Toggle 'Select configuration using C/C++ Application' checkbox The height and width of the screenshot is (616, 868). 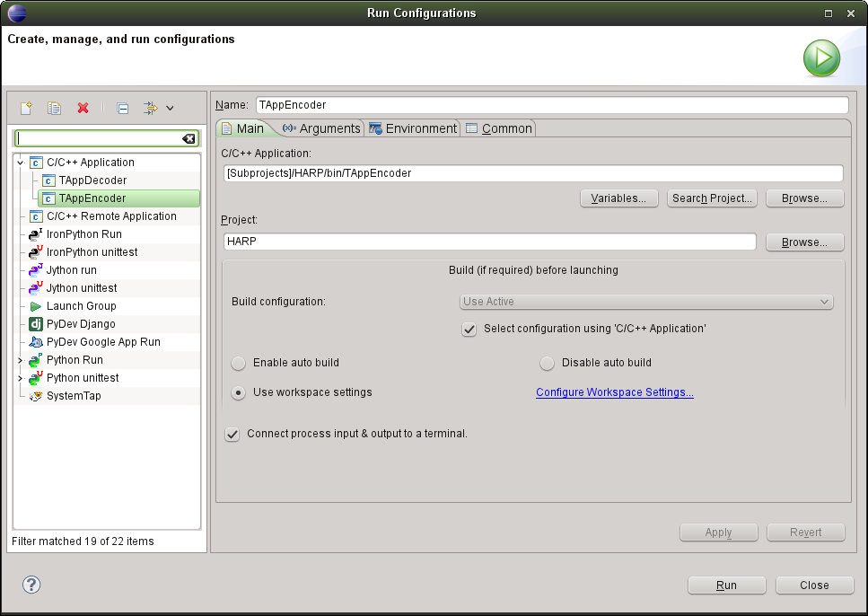[x=469, y=329]
